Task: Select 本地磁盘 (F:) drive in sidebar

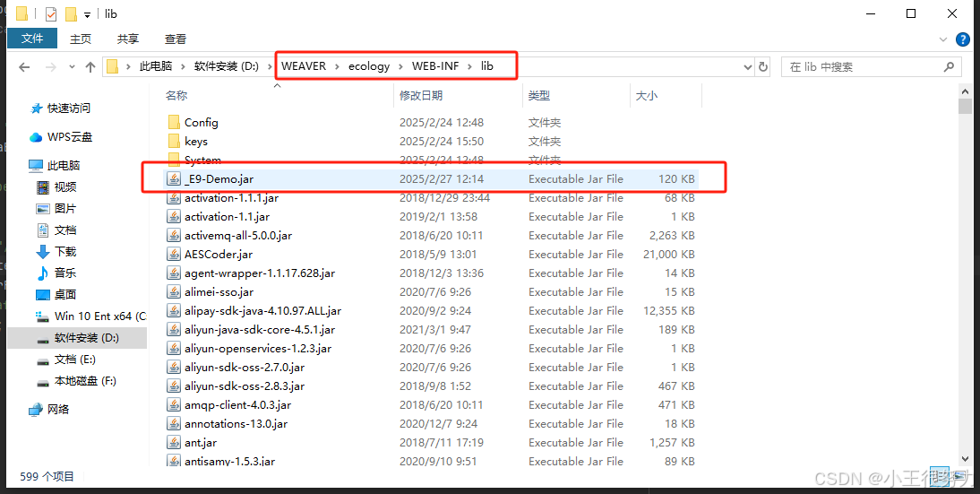Action: click(x=85, y=381)
